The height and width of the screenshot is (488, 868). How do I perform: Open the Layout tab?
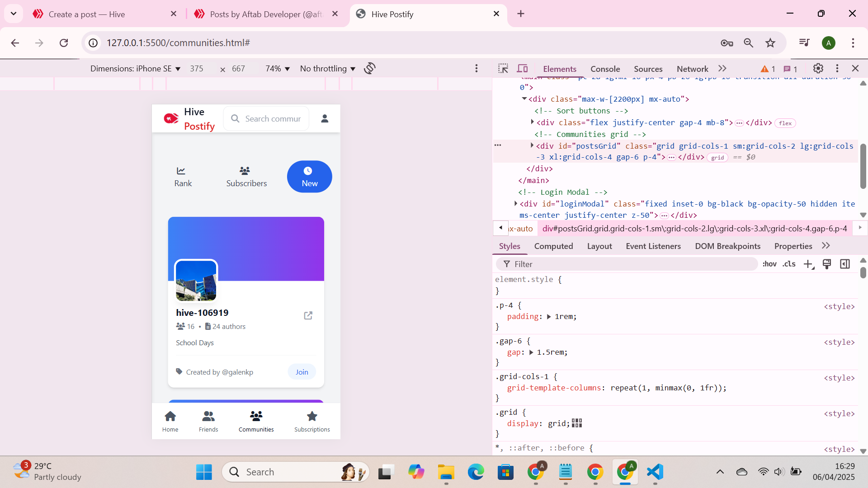click(x=599, y=246)
